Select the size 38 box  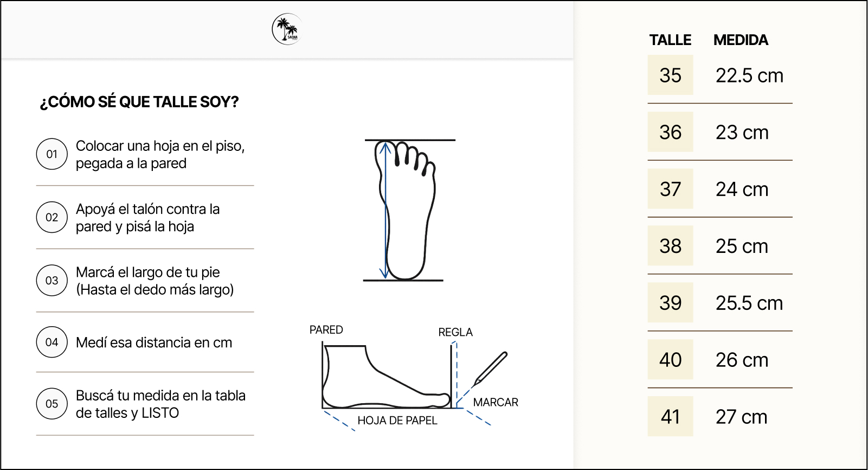(670, 246)
